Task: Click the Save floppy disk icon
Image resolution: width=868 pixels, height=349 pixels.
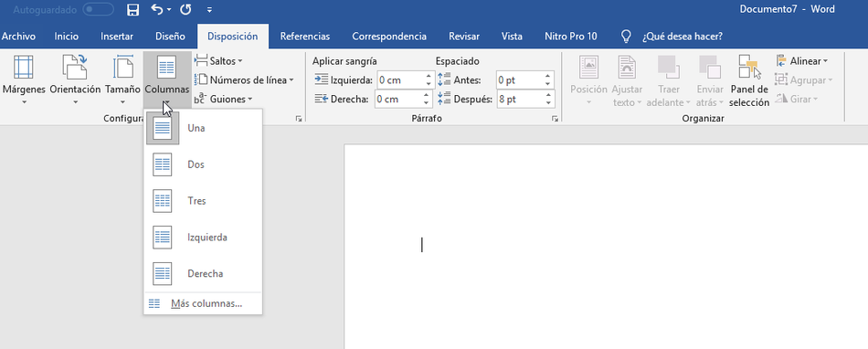Action: (x=132, y=9)
